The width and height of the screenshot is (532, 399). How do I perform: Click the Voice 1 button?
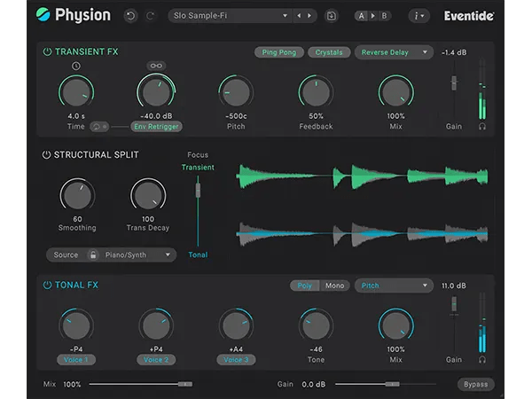(x=76, y=360)
